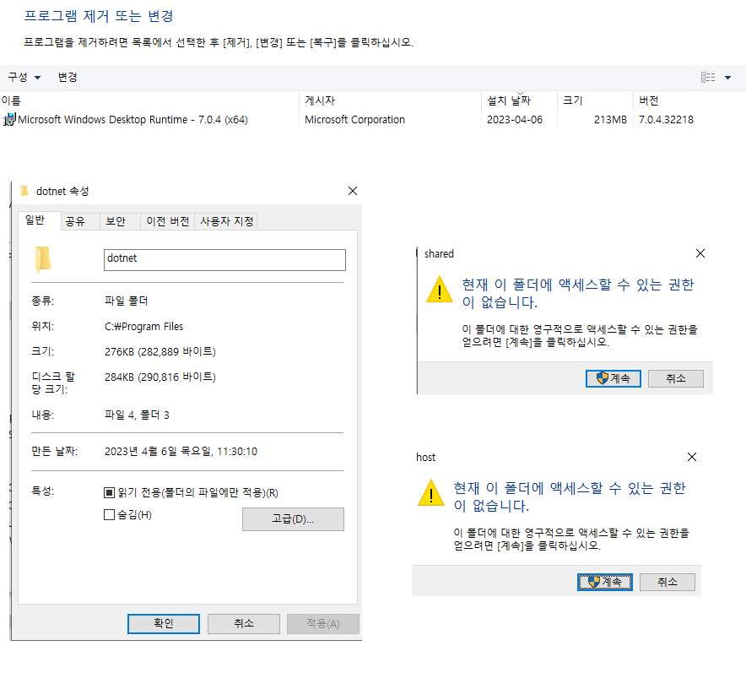Enable the 숨김(H) hidden checkbox
746x700 pixels.
click(109, 515)
